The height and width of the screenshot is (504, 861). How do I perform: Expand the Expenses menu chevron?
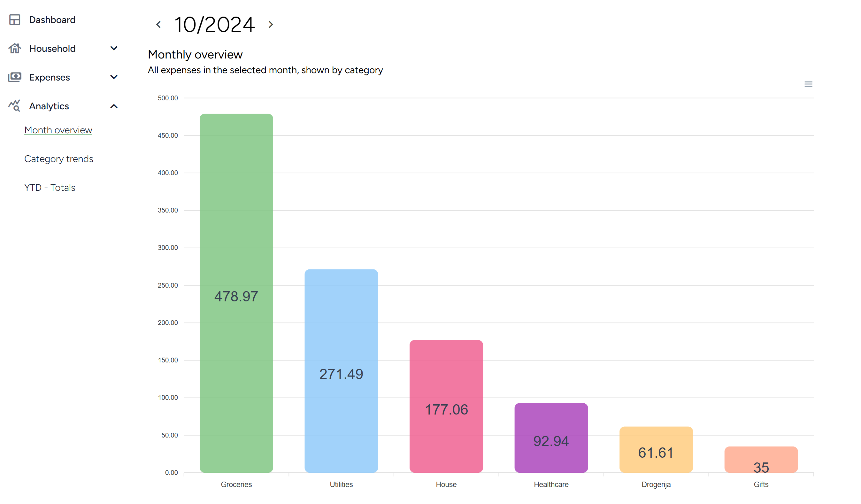[x=114, y=77]
